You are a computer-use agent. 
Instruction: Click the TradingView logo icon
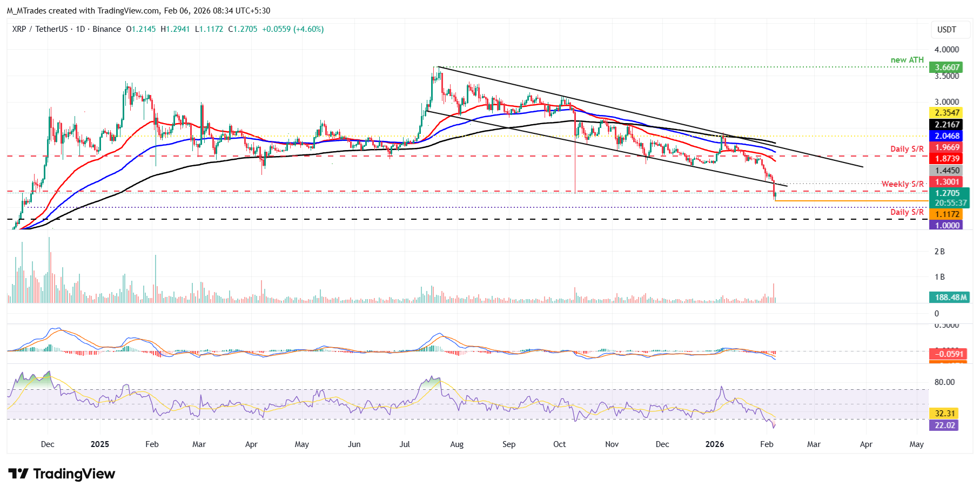tap(18, 474)
